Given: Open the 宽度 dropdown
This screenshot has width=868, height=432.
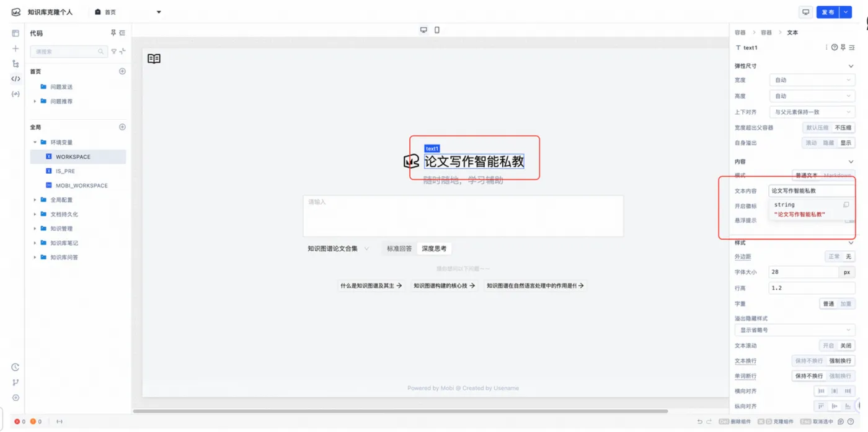Looking at the screenshot, I should pos(812,80).
